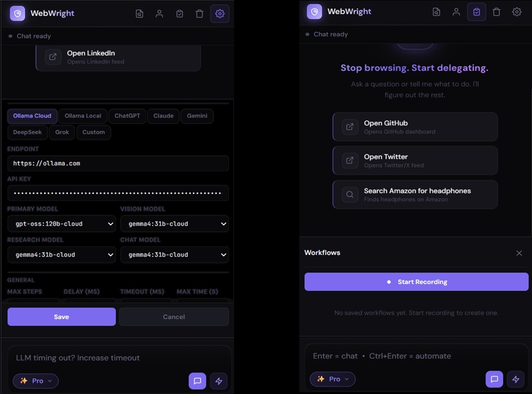Click the "Chat ready" status in the left panel
The width and height of the screenshot is (532, 394).
(33, 36)
